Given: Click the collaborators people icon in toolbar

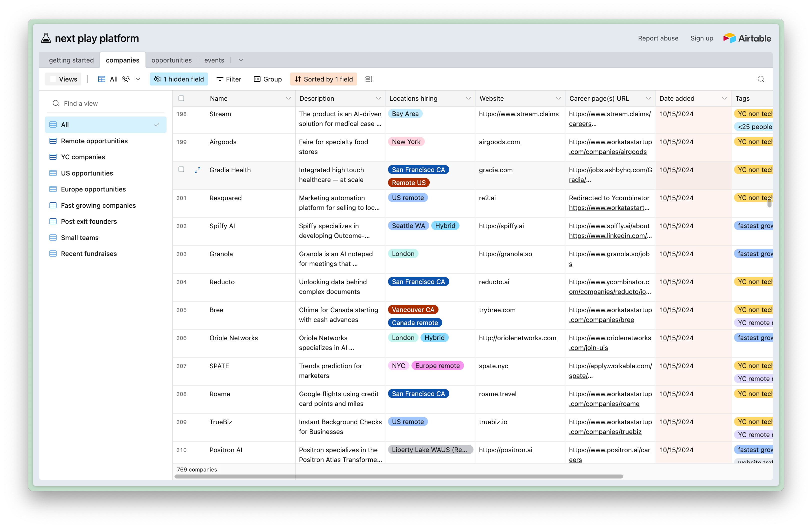Looking at the screenshot, I should (x=126, y=79).
